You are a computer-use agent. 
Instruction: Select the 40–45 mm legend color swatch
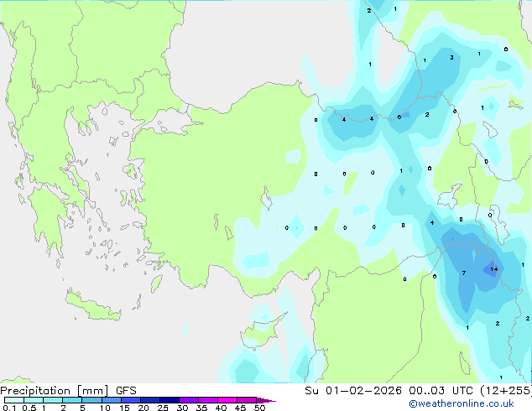pyautogui.click(x=227, y=400)
